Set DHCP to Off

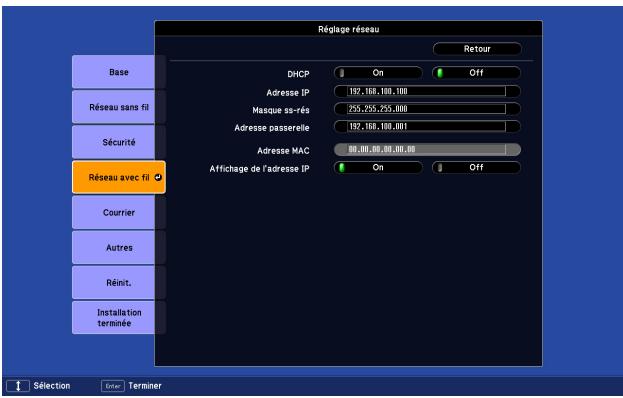click(476, 73)
